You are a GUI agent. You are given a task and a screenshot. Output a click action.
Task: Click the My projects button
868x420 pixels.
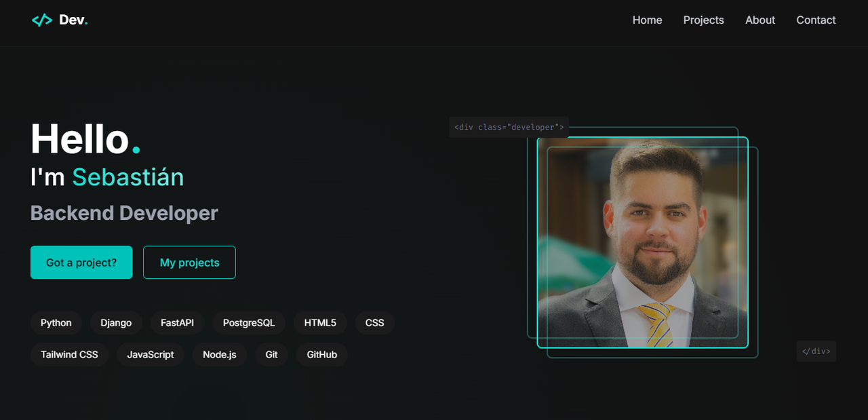(189, 263)
